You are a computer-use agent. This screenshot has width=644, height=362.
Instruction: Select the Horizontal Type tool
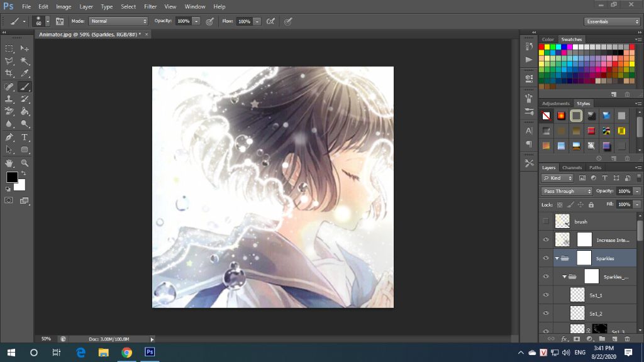[25, 137]
